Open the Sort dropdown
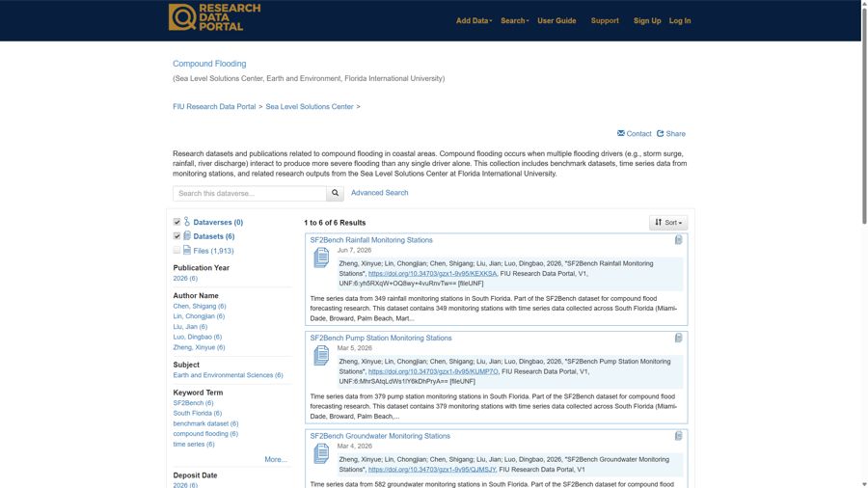 [x=668, y=223]
